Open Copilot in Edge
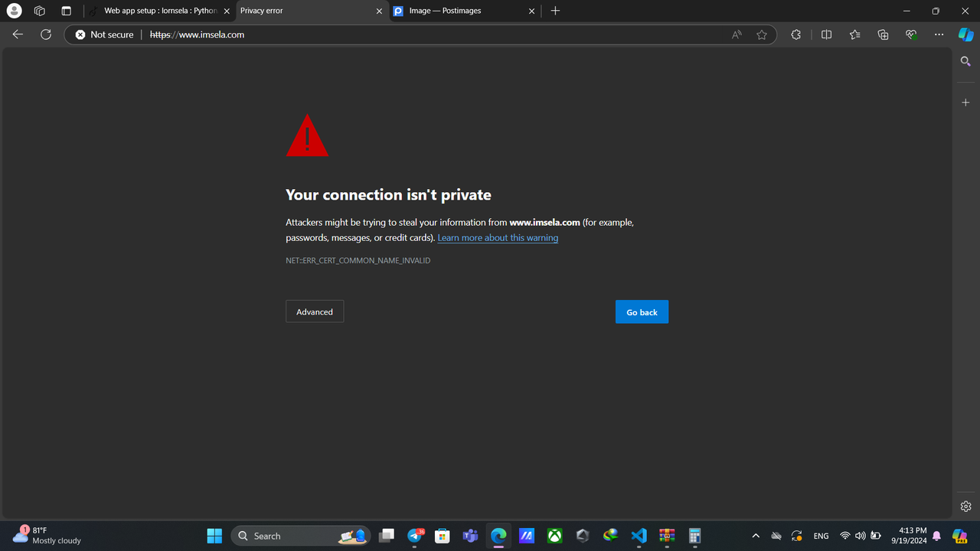 click(964, 34)
